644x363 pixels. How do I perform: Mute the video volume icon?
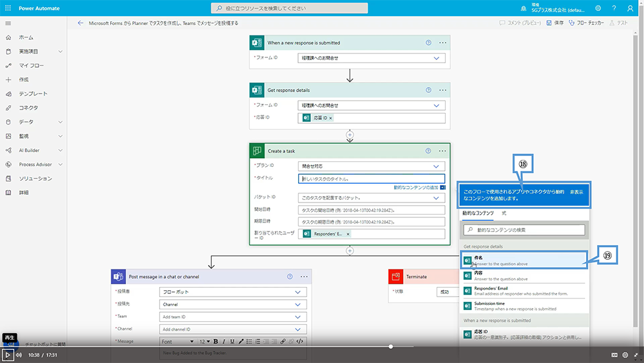click(x=19, y=355)
